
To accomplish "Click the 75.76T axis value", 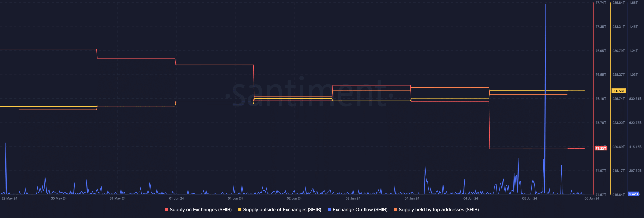I will click(601, 123).
